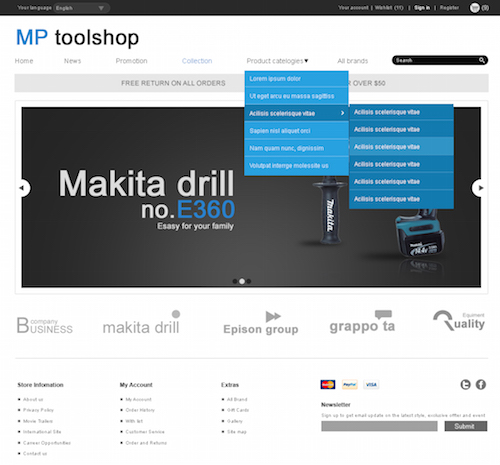
Task: Select Sapien nisl aliquet orci category
Action: pyautogui.click(x=296, y=131)
